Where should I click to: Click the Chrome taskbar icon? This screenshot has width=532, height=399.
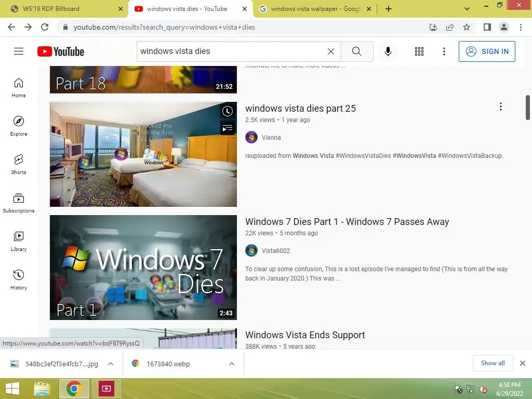(x=74, y=389)
